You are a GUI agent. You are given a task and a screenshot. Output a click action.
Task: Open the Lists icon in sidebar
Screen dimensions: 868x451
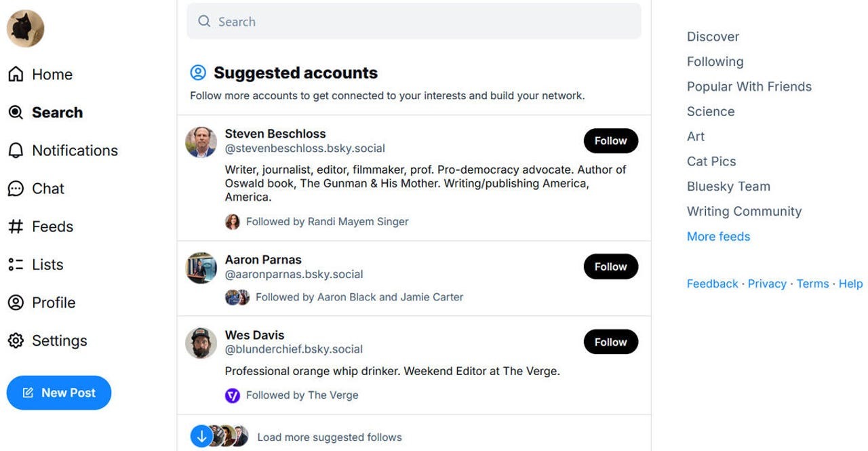[16, 264]
